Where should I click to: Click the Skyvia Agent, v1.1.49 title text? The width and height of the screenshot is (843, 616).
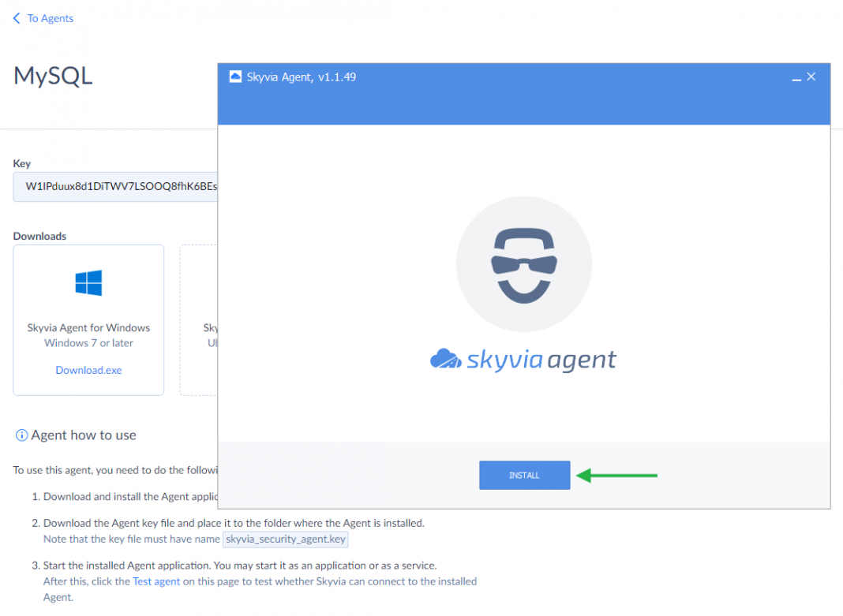pyautogui.click(x=301, y=77)
